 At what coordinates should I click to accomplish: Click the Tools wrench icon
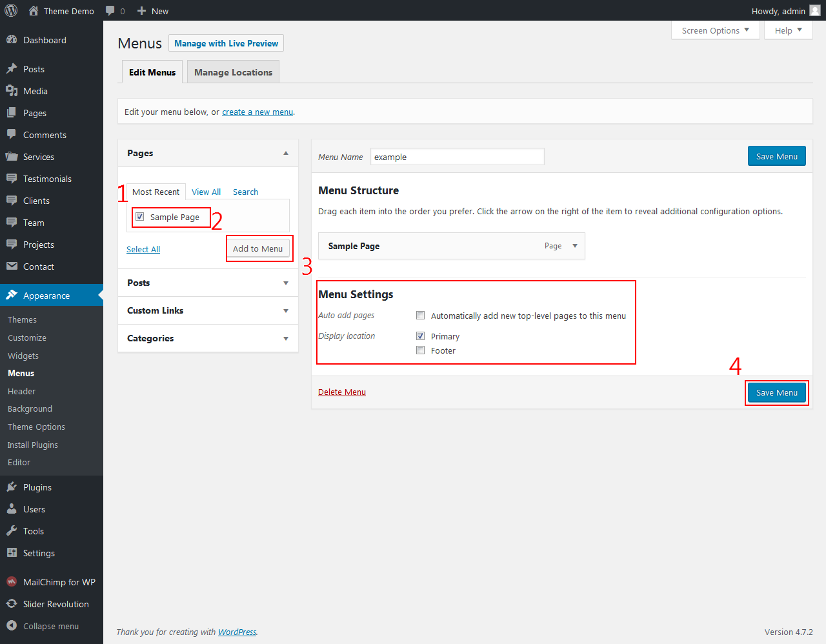point(12,531)
